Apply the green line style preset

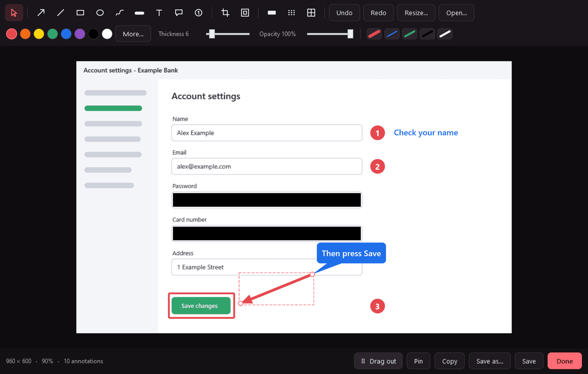coord(410,34)
